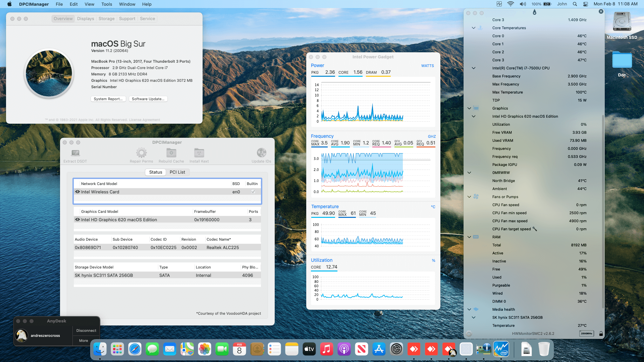Click HWMonitorSMC2 vertical scrollbar
The height and width of the screenshot is (362, 644).
click(x=603, y=211)
